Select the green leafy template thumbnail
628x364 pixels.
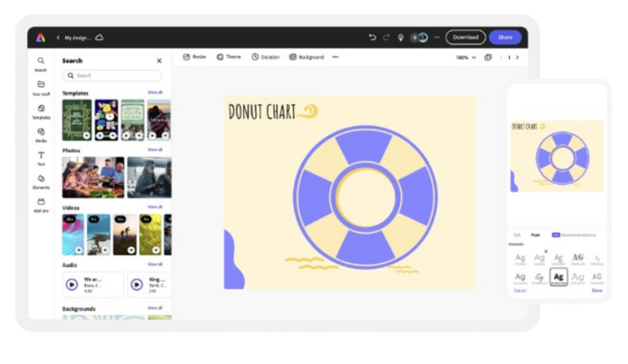click(x=77, y=120)
